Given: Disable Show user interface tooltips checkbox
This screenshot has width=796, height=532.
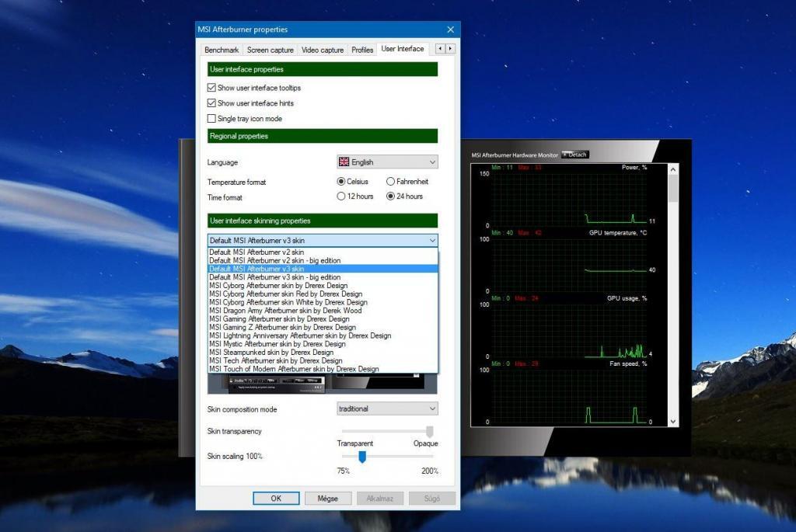Looking at the screenshot, I should point(211,88).
